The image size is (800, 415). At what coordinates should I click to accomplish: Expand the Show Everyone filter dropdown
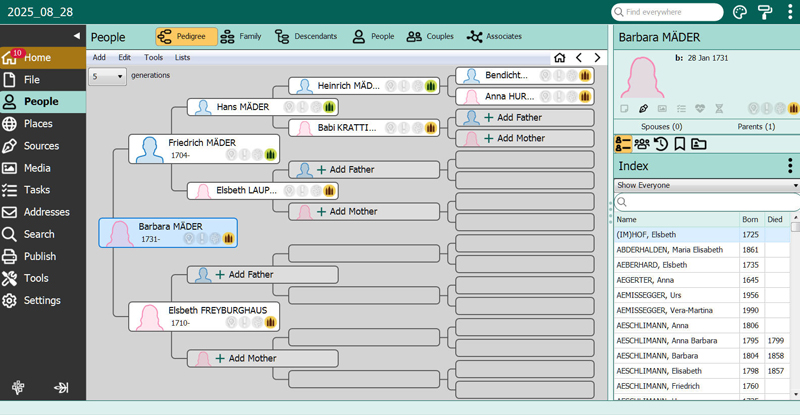point(707,185)
